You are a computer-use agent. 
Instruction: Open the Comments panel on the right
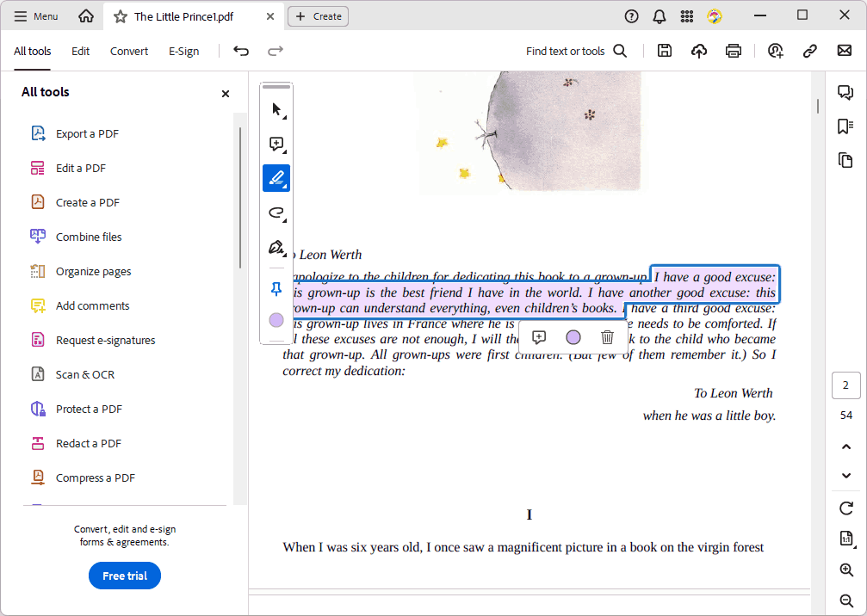pyautogui.click(x=846, y=92)
